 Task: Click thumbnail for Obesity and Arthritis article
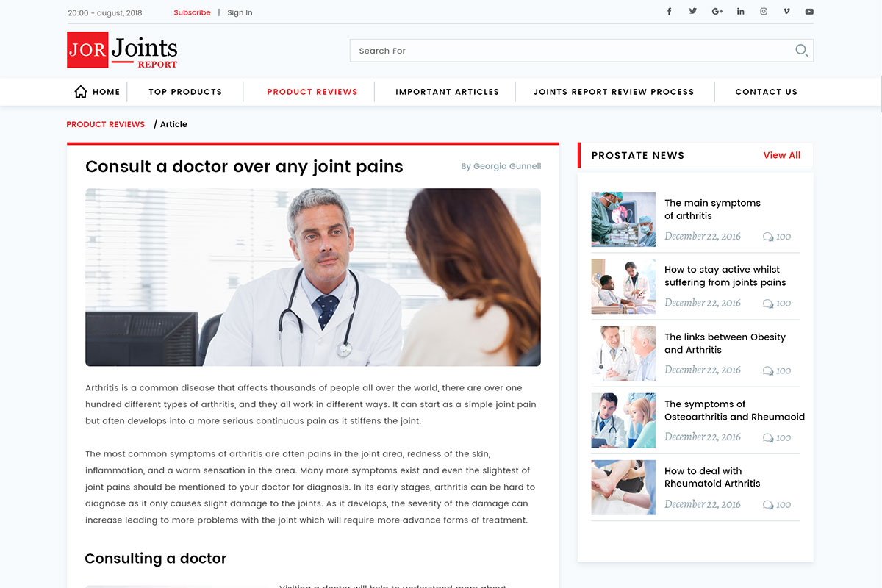pyautogui.click(x=623, y=354)
